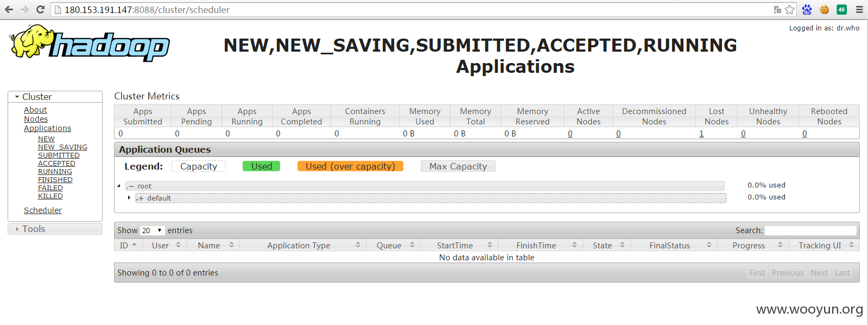The width and height of the screenshot is (868, 325).
Task: Filter applications by FAILED state
Action: (50, 188)
